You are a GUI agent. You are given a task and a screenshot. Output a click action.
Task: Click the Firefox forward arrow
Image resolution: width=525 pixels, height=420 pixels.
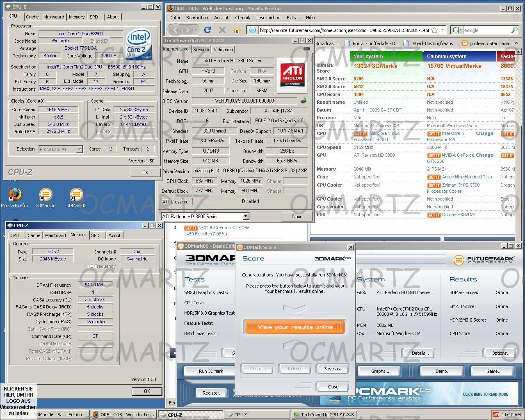point(188,30)
